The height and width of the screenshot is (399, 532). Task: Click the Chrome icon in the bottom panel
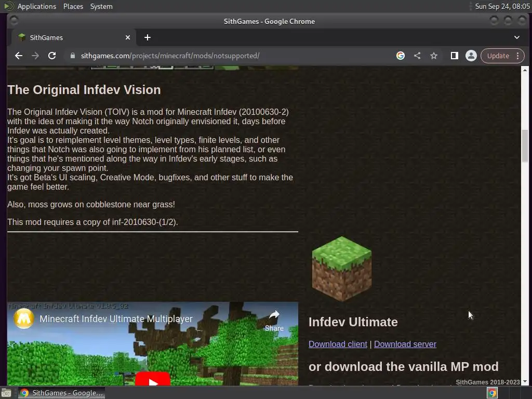pyautogui.click(x=493, y=393)
